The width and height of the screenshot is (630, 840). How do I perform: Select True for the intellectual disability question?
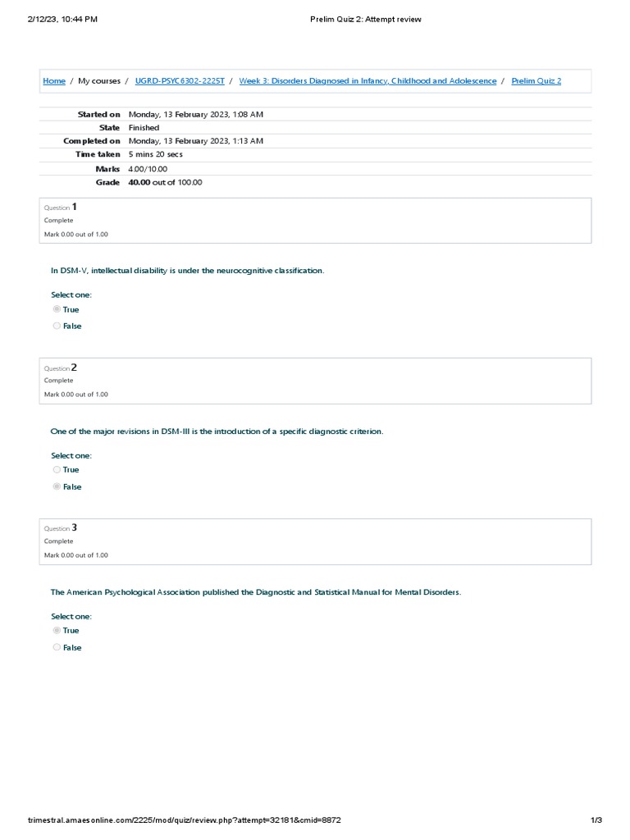pyautogui.click(x=57, y=309)
